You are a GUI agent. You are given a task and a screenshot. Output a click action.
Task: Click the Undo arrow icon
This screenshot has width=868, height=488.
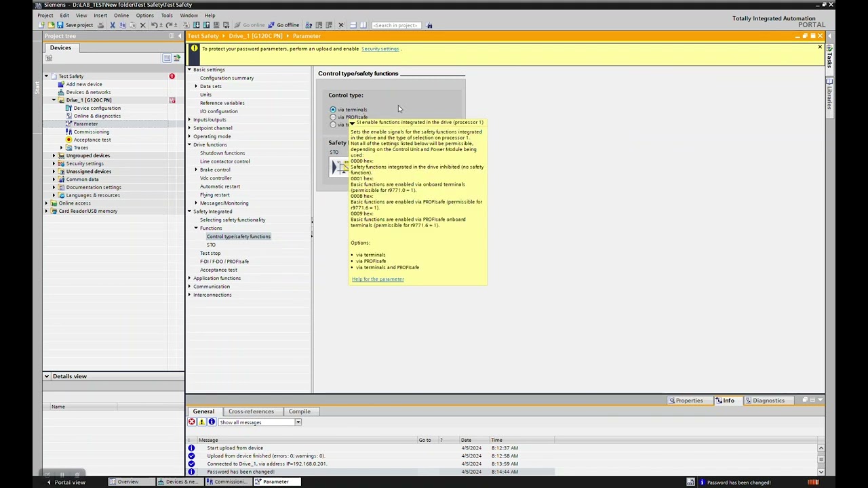click(155, 25)
